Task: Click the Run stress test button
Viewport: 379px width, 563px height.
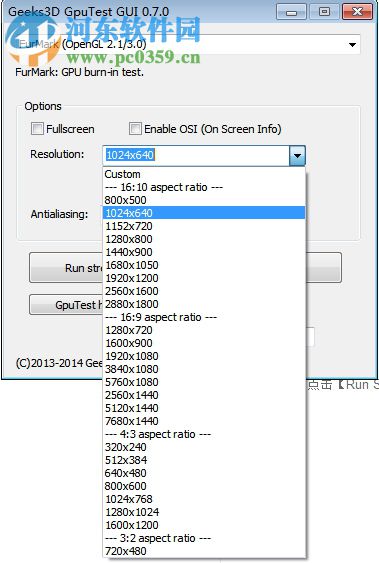Action: (66, 268)
